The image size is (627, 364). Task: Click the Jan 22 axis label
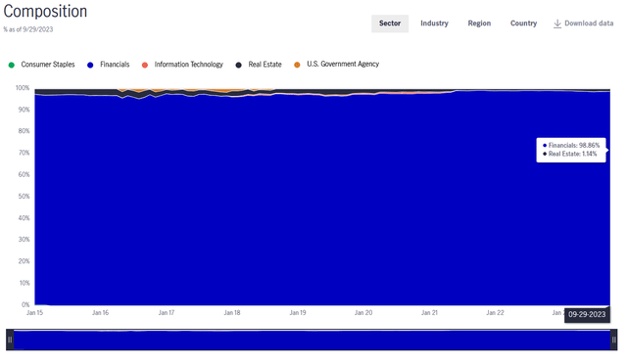[495, 313]
